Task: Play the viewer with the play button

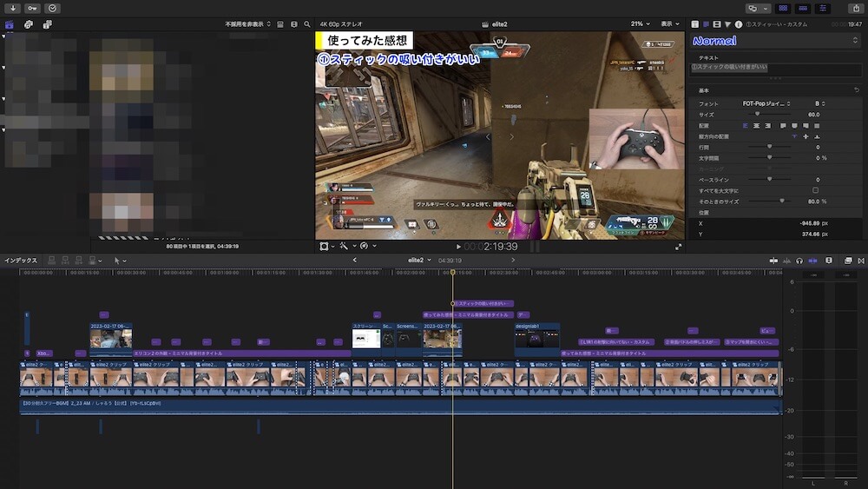Action: click(x=458, y=247)
